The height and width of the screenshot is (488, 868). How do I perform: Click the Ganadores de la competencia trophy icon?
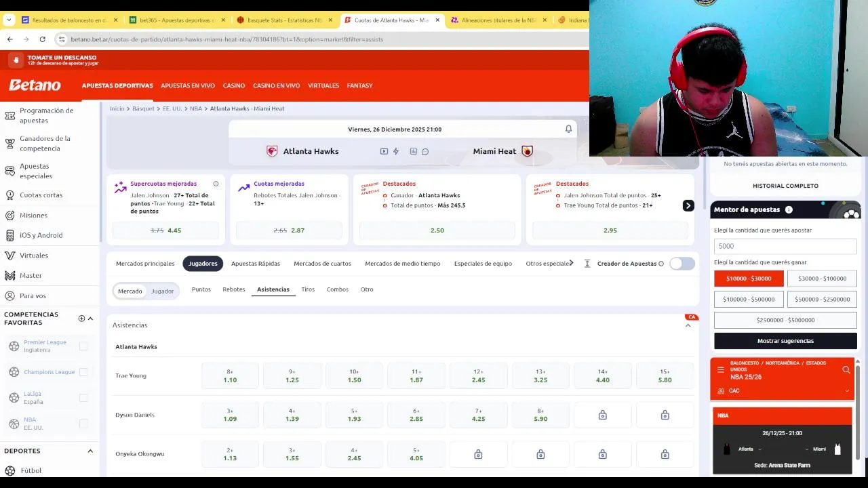click(x=9, y=144)
